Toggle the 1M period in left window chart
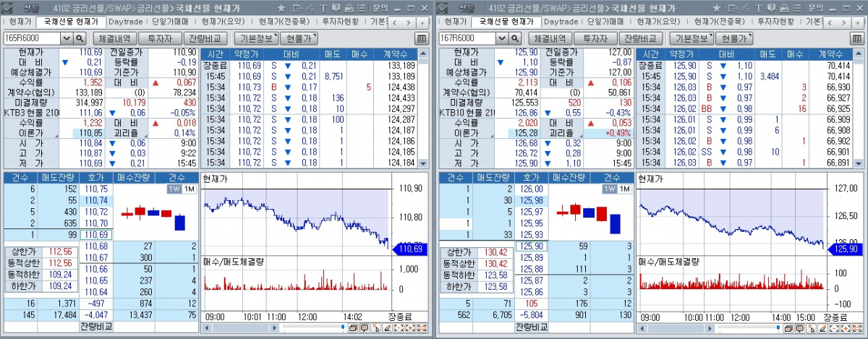 click(189, 189)
